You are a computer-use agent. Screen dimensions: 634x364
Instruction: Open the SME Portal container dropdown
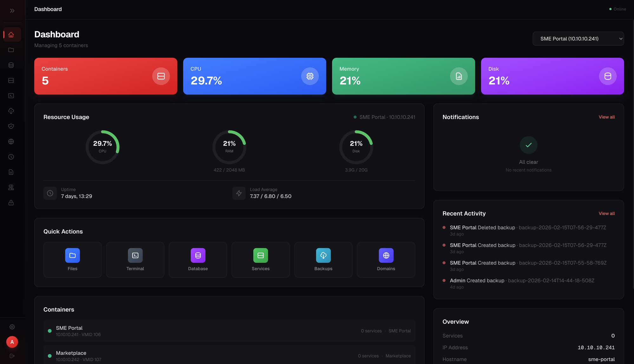(x=578, y=39)
